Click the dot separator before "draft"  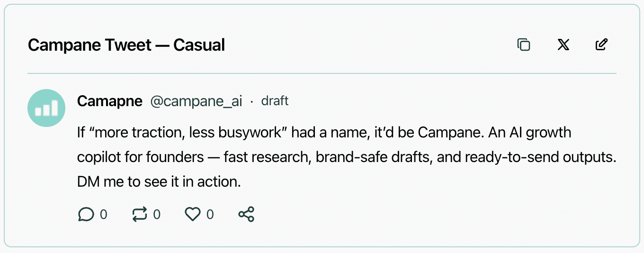click(251, 102)
